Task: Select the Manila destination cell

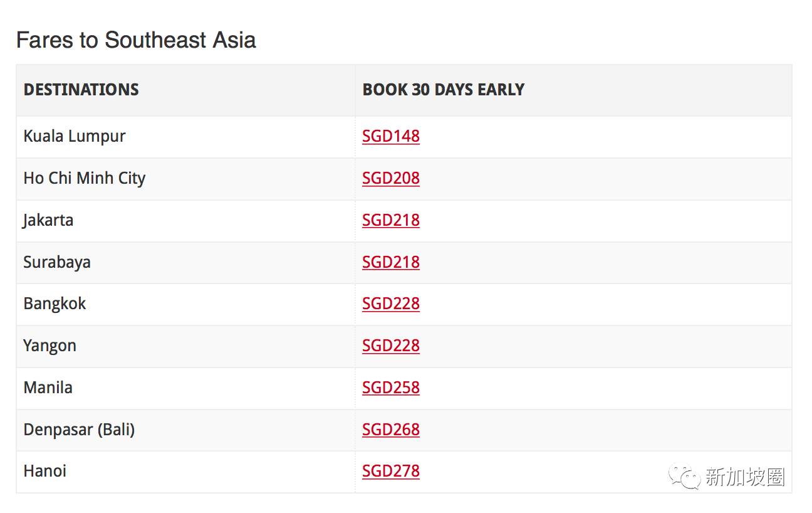Action: tap(48, 388)
